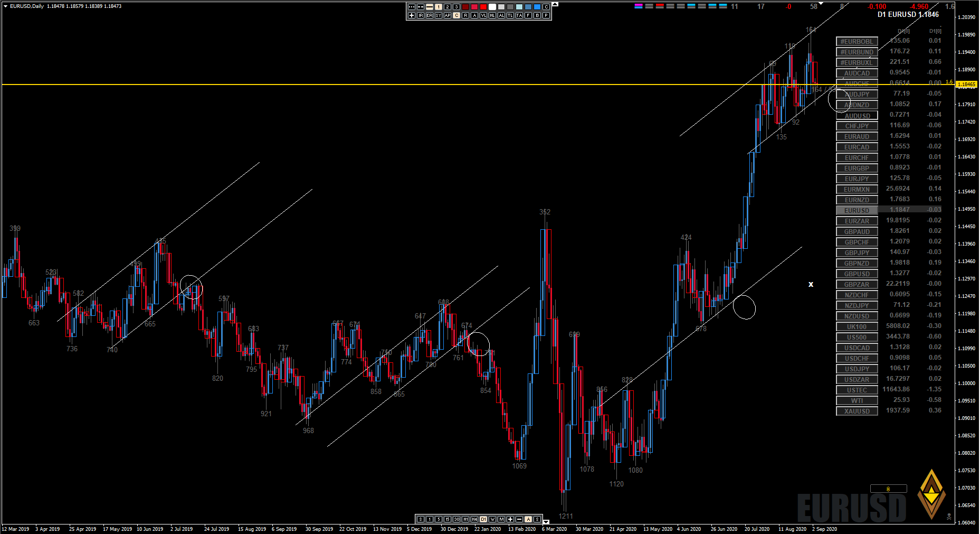The width and height of the screenshot is (980, 534).
Task: Click the small white X marker on chart
Action: click(x=811, y=284)
